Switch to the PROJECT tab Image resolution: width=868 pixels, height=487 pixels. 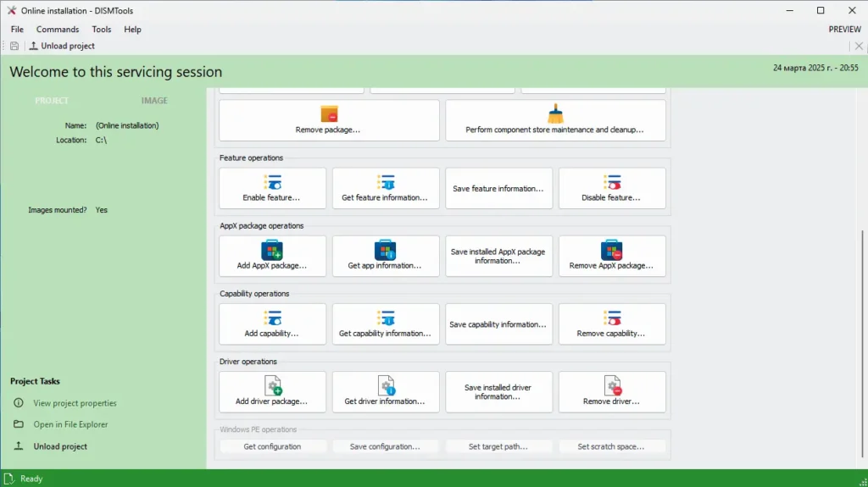[52, 100]
